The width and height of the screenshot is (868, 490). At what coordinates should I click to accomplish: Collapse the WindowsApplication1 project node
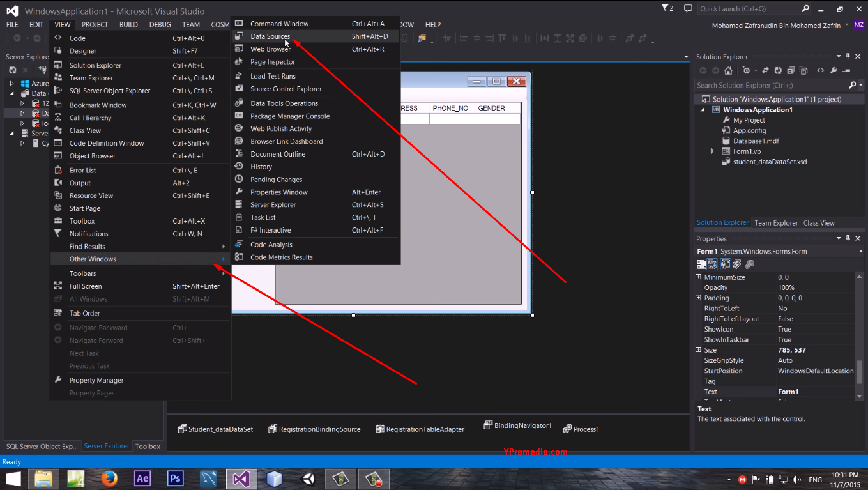point(703,109)
